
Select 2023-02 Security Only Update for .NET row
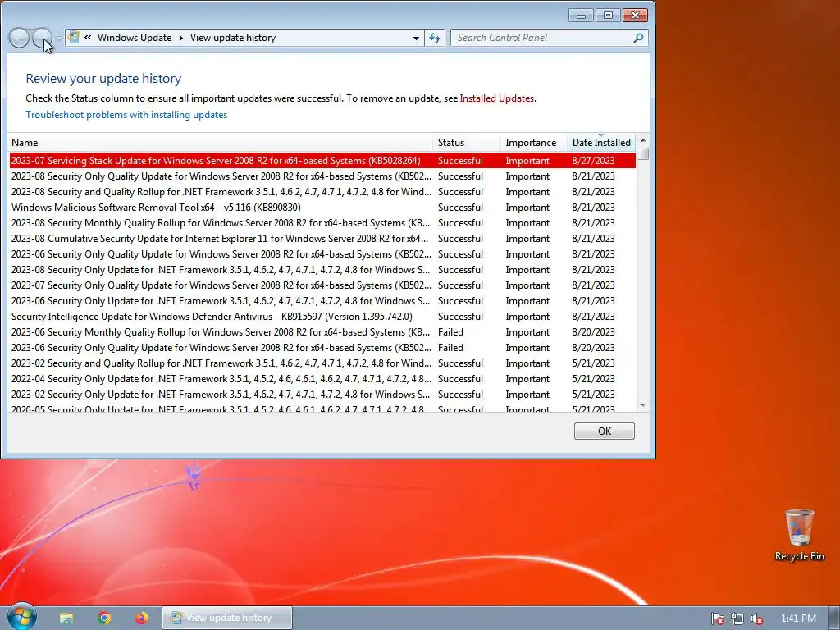(322, 395)
